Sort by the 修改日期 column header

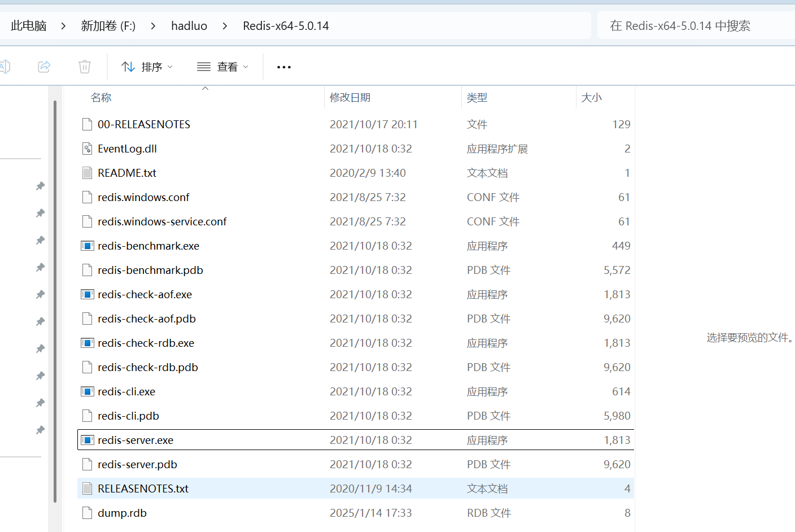350,98
